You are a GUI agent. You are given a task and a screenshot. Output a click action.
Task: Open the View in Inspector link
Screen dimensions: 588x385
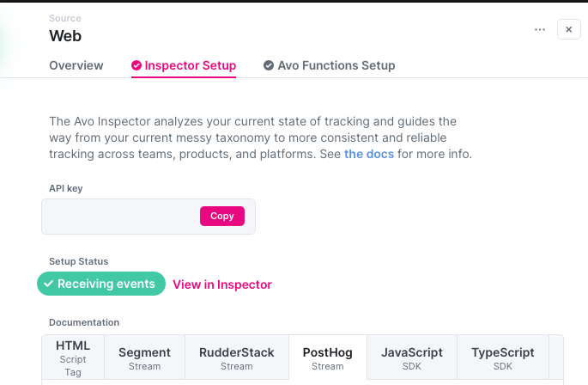pos(222,284)
